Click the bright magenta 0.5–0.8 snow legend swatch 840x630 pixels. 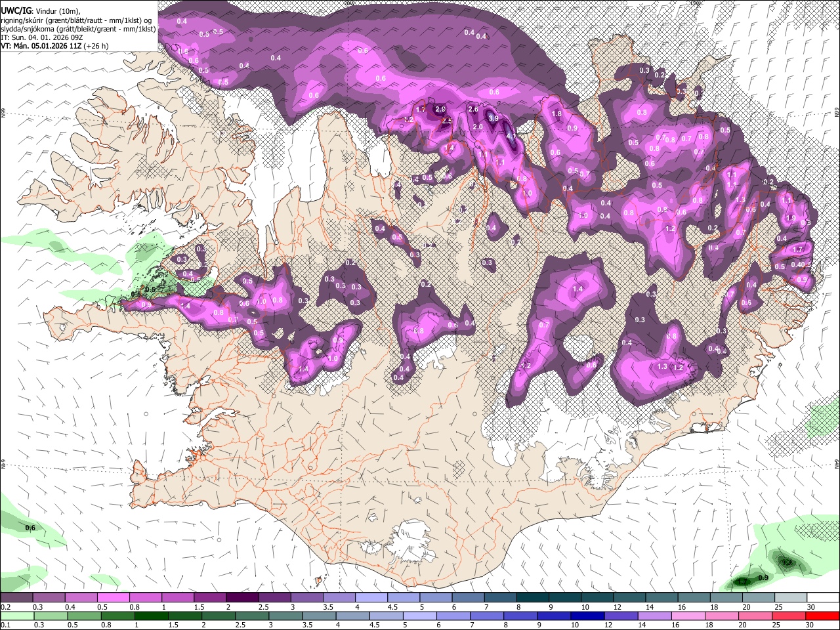coord(114,598)
